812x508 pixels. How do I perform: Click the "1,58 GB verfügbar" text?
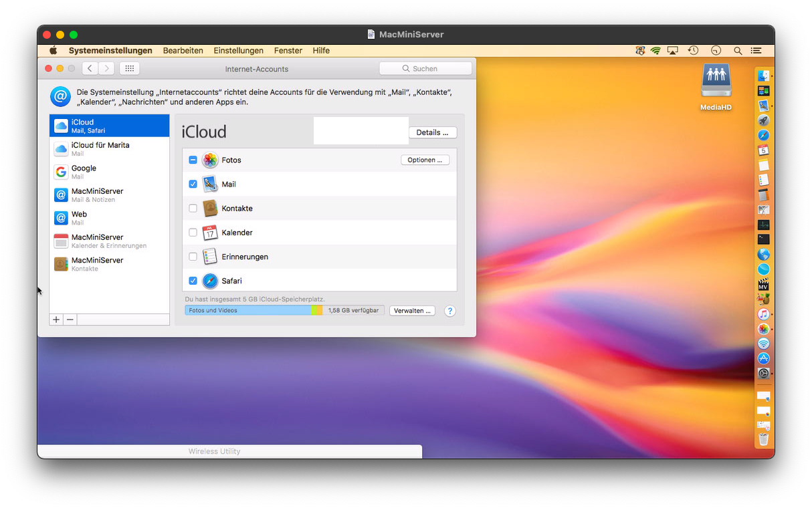[353, 310]
